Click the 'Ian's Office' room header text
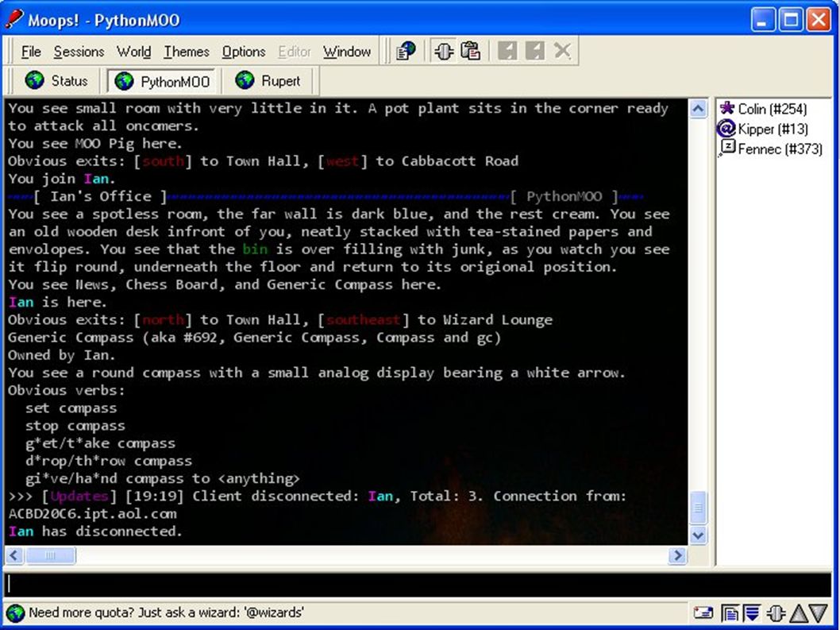The width and height of the screenshot is (840, 630). click(101, 196)
